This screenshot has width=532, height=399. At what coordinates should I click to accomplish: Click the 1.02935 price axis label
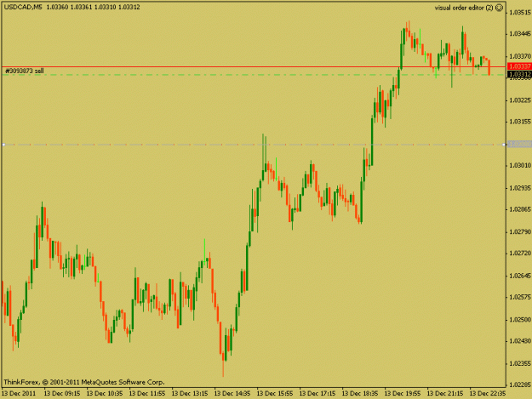click(x=520, y=188)
